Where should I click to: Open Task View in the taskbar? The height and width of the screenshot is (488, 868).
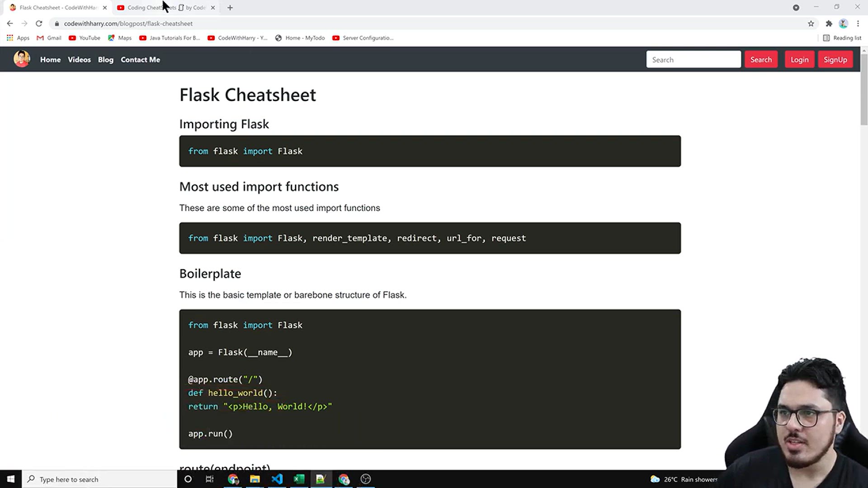point(210,479)
